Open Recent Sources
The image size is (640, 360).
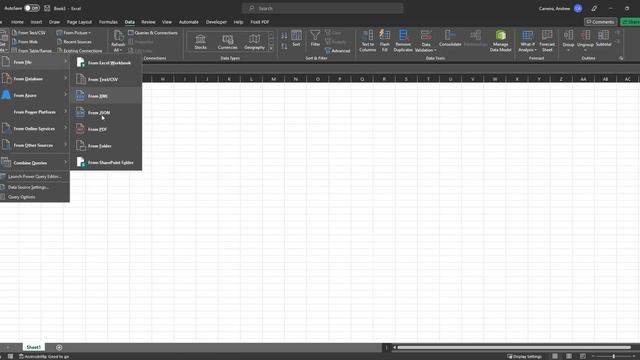point(74,42)
